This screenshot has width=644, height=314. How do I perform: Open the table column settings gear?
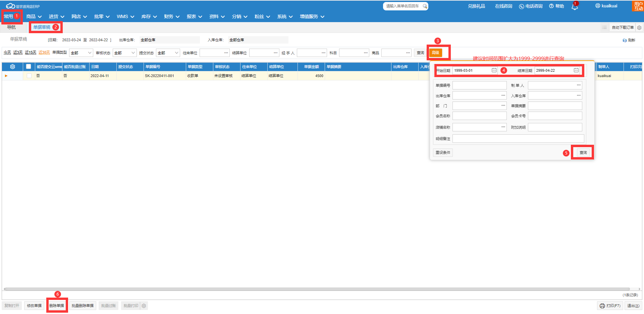(12, 67)
